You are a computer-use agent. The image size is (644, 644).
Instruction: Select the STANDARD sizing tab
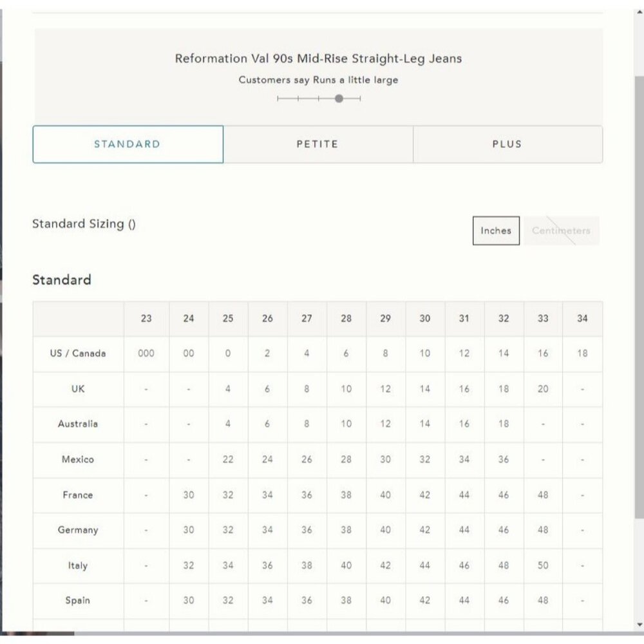point(128,144)
